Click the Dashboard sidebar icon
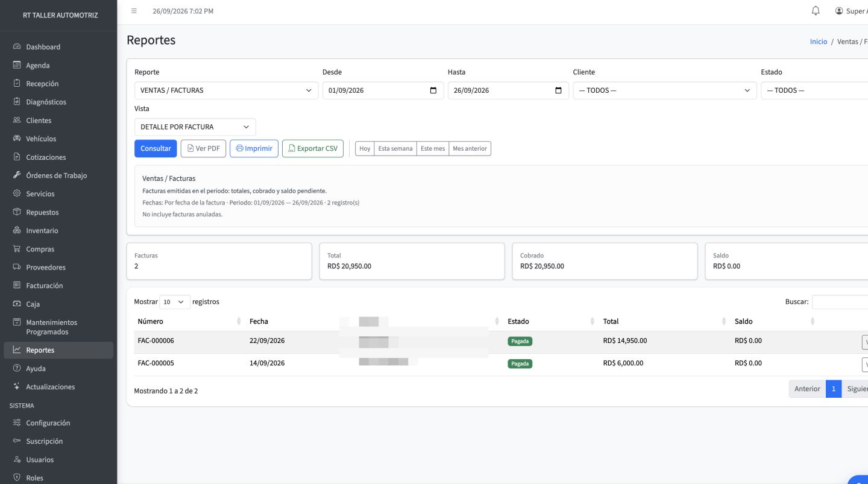 tap(17, 47)
